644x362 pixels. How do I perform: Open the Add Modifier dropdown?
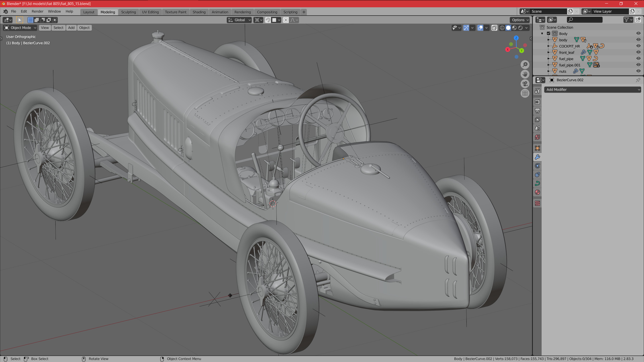592,89
